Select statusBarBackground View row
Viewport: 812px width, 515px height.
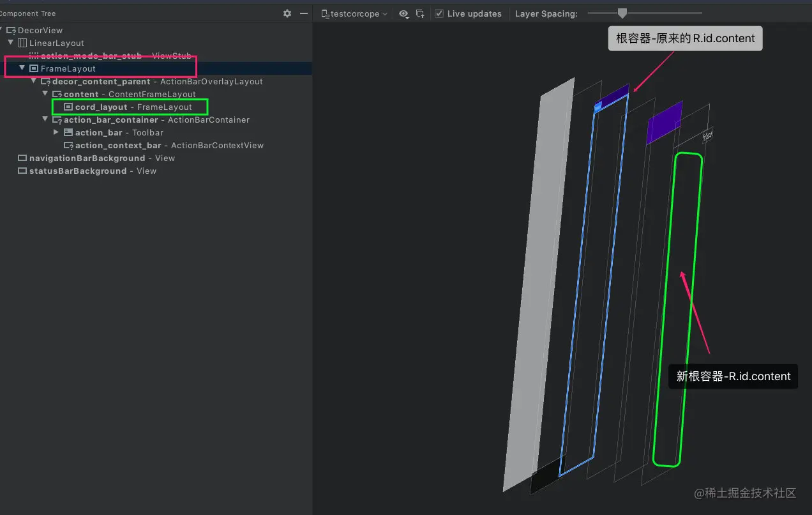(93, 171)
